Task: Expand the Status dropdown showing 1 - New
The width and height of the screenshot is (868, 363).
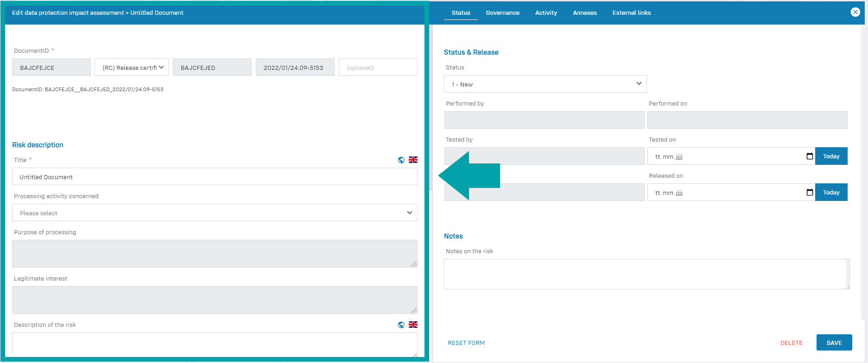Action: tap(545, 84)
